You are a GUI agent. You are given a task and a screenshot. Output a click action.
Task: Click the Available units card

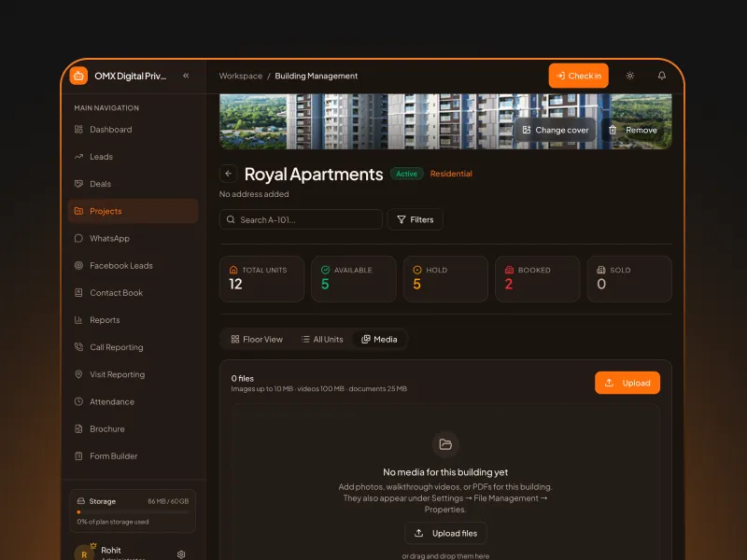click(354, 279)
